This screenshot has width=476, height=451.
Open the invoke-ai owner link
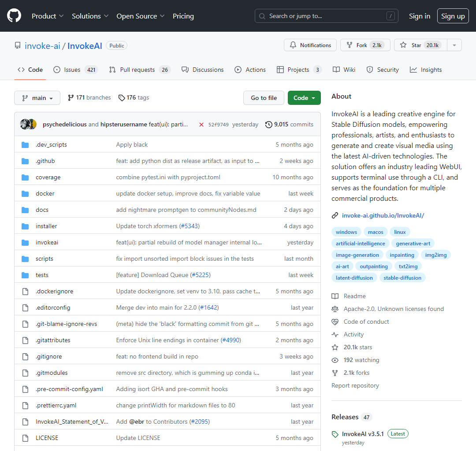(42, 46)
